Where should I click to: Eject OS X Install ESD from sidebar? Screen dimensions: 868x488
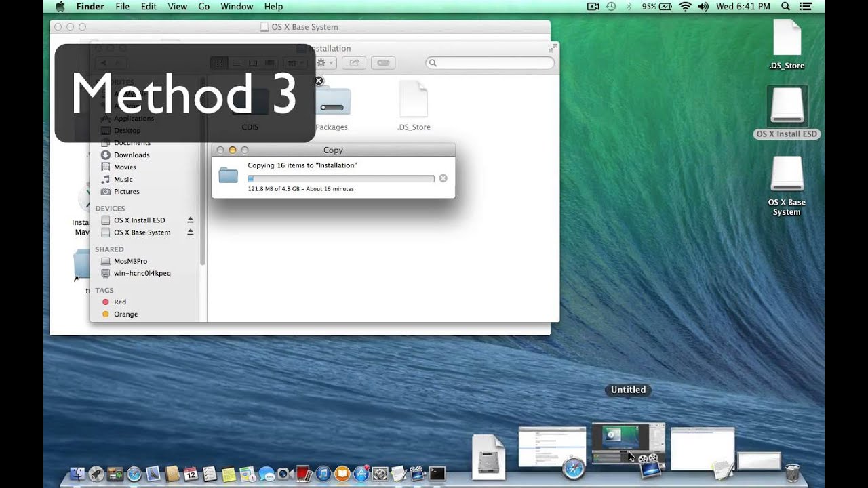[x=191, y=220]
